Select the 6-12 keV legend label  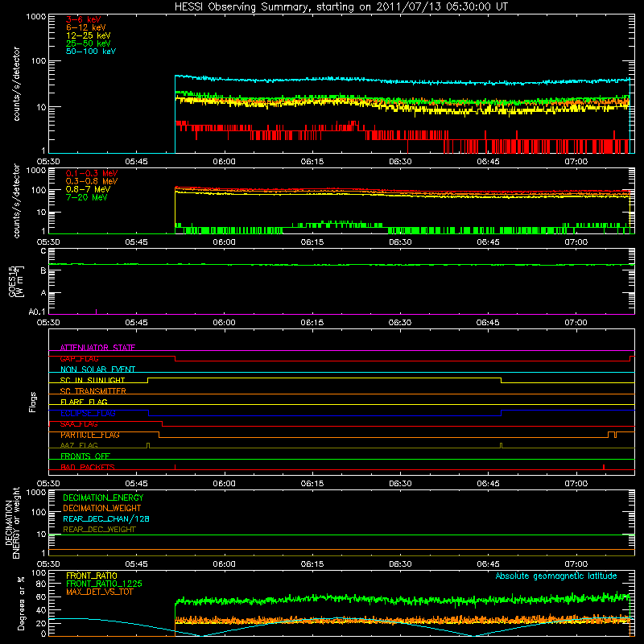tap(86, 27)
